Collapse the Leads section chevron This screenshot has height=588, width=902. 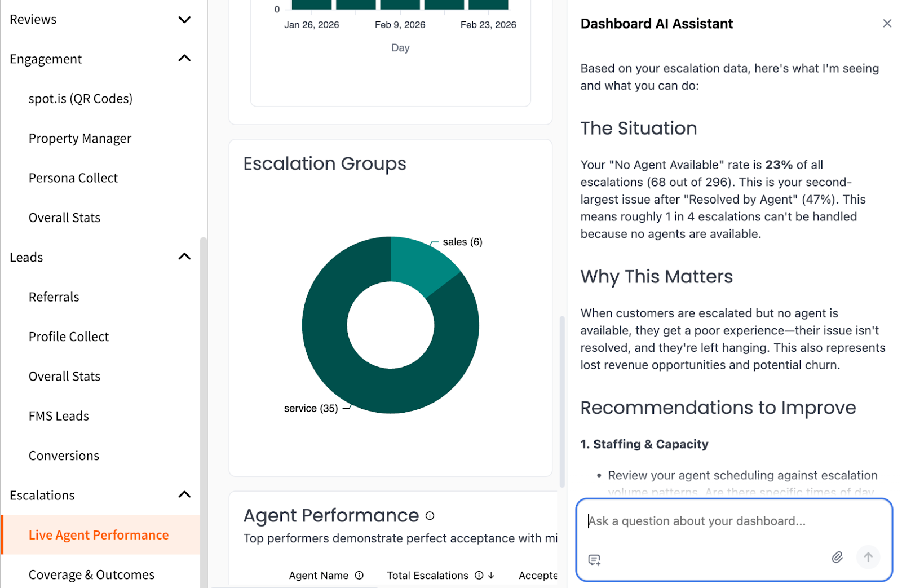(184, 257)
